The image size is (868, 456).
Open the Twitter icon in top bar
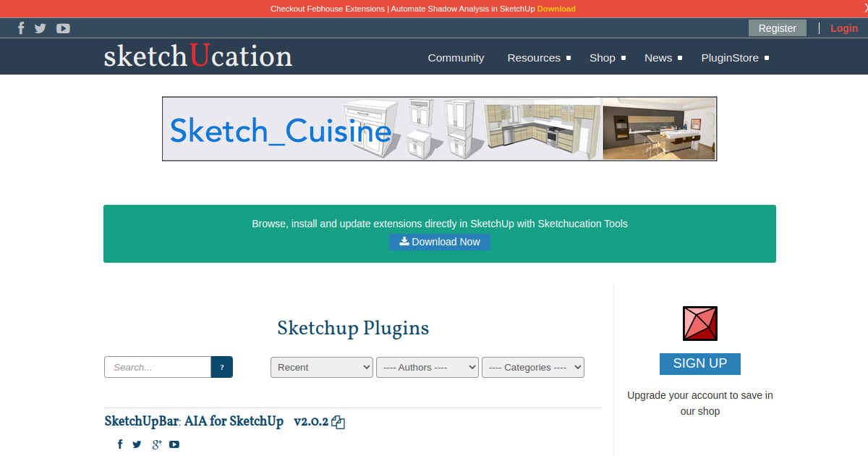pos(41,28)
